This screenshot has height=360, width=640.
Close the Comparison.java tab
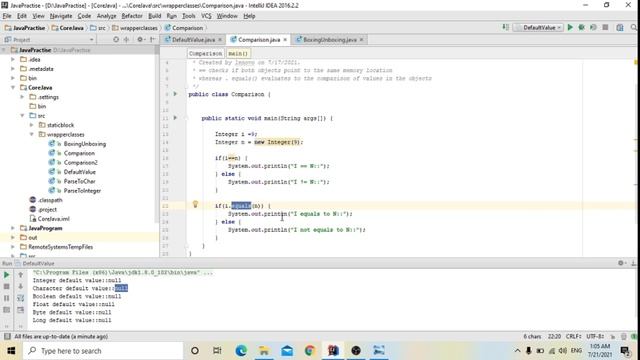(285, 40)
